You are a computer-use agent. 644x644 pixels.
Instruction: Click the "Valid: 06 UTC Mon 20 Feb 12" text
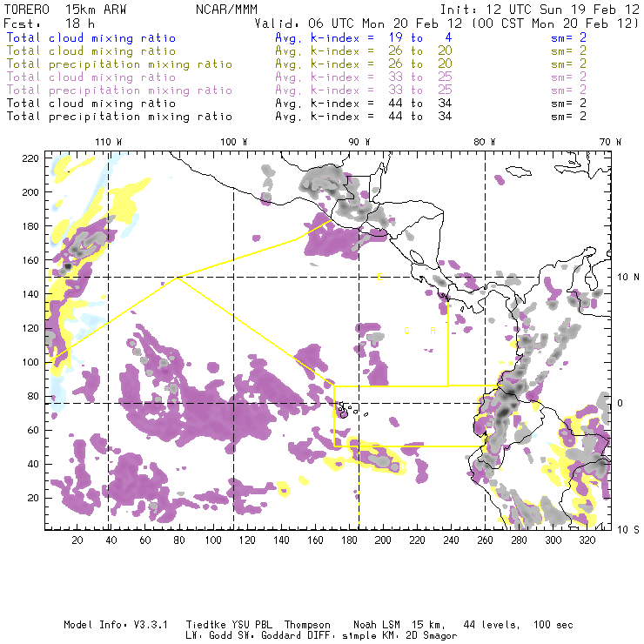coord(359,23)
